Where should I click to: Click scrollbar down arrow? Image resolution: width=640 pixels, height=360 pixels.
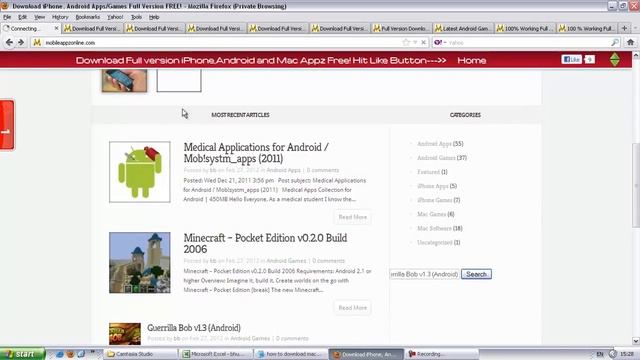tap(636, 341)
